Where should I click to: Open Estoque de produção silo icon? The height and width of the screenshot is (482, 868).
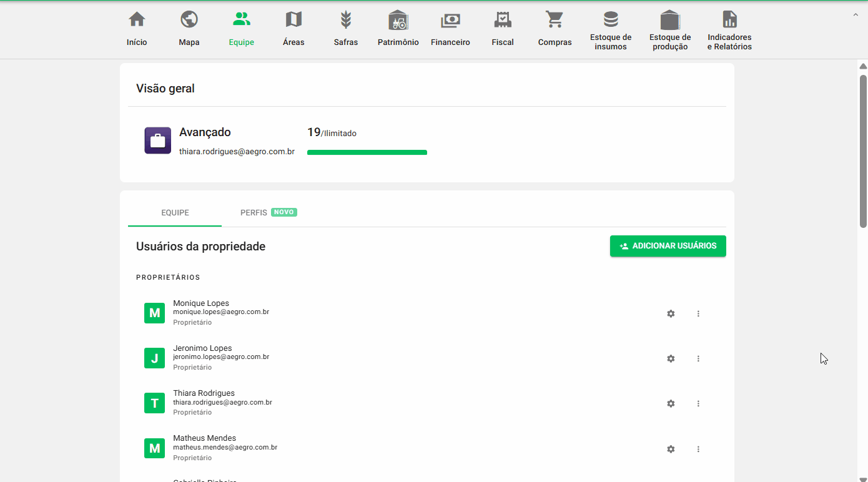click(670, 20)
